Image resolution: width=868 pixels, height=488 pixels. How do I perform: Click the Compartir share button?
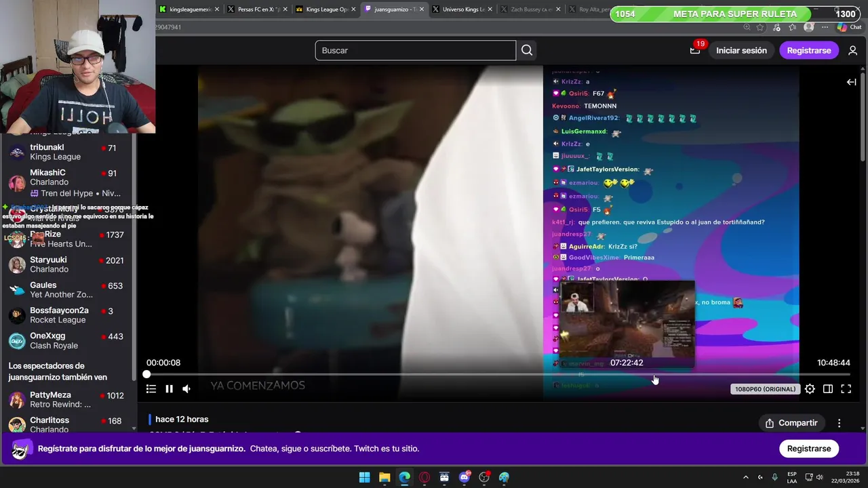[x=791, y=423]
